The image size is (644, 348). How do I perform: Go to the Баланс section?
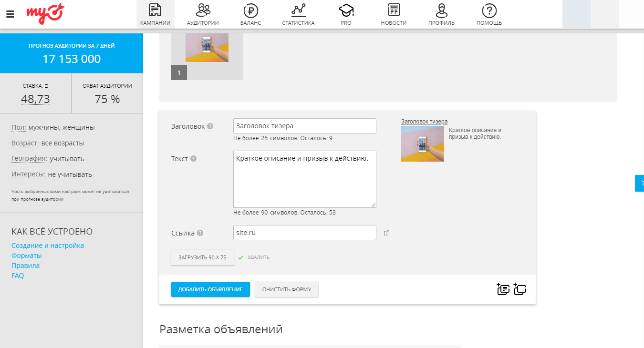pos(250,14)
